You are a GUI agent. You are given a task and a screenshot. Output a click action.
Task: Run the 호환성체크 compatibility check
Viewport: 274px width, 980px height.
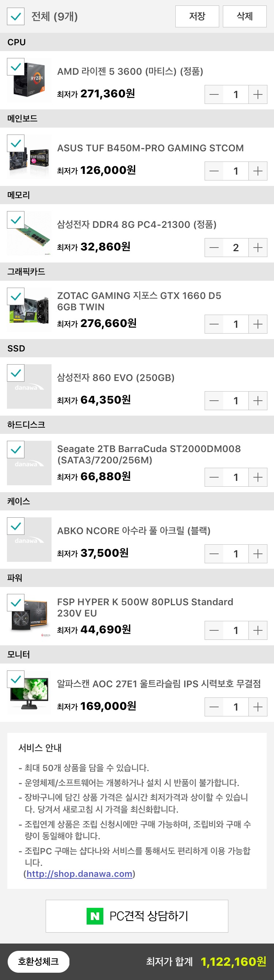[x=38, y=961]
